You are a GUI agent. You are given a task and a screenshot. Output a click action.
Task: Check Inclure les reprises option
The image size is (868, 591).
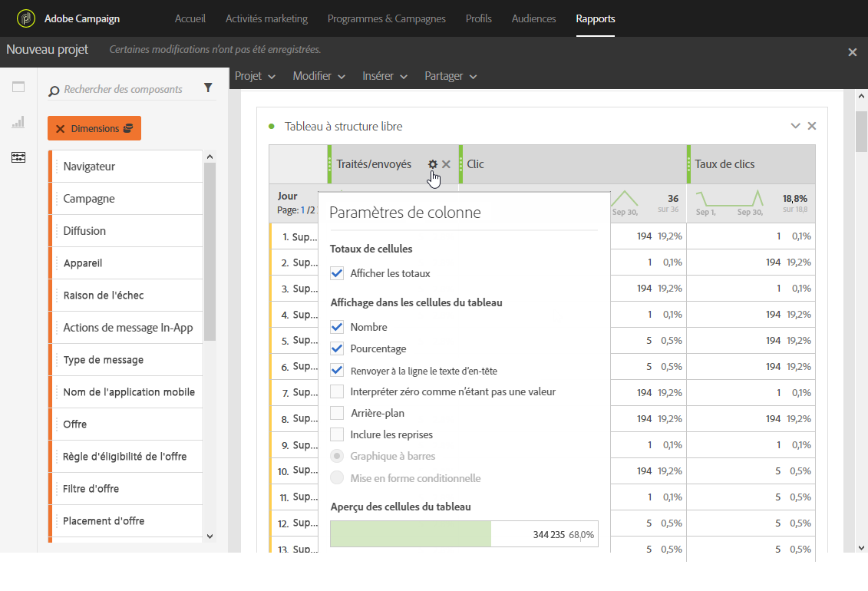pyautogui.click(x=337, y=434)
